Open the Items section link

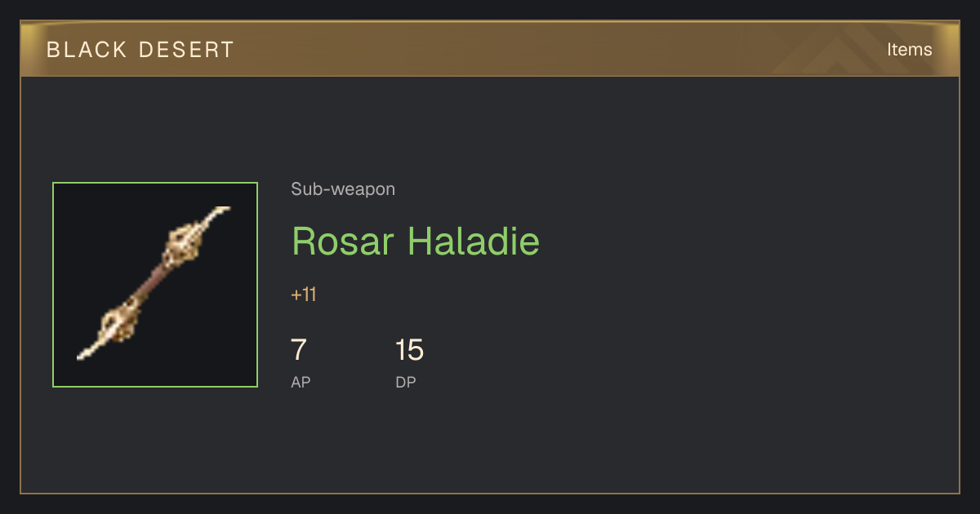click(909, 49)
